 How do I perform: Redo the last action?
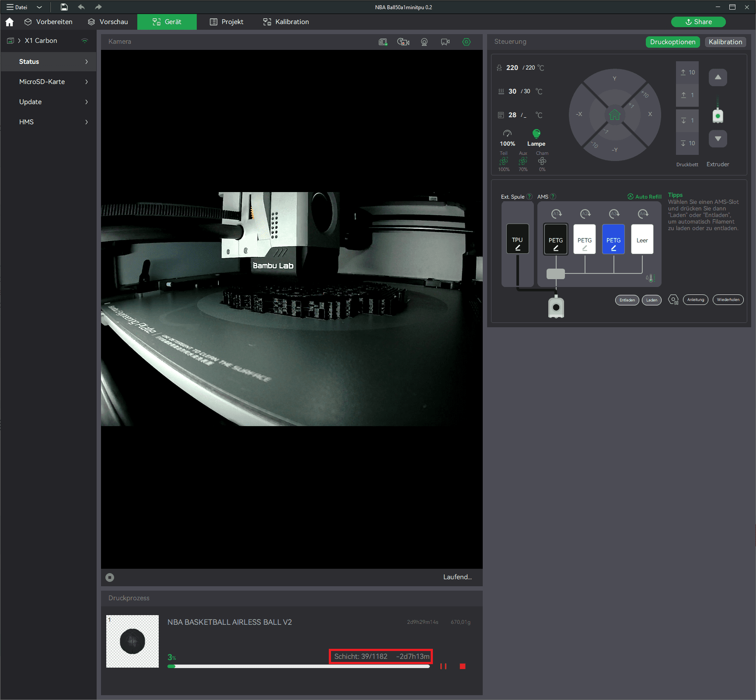98,7
